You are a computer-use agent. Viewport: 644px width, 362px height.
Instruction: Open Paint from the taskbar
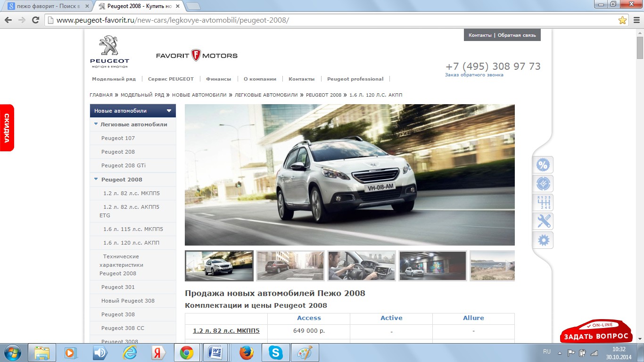click(x=305, y=353)
